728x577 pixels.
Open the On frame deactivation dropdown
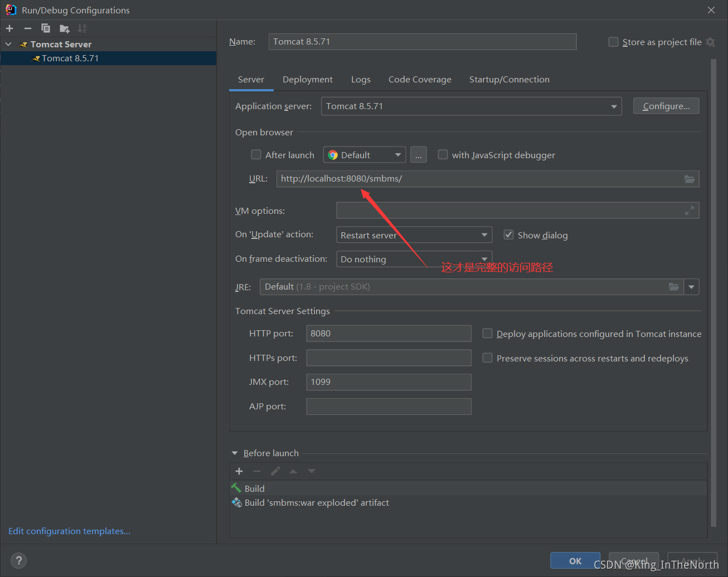point(414,259)
